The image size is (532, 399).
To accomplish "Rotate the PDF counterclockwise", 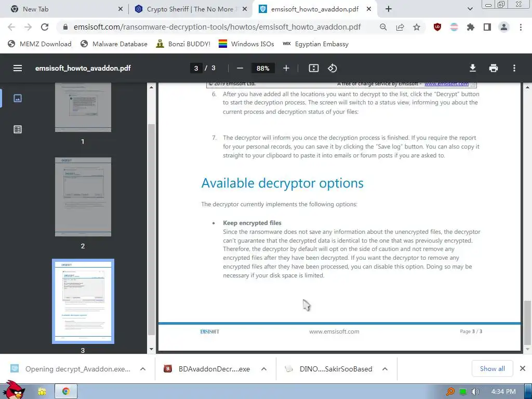I will pos(332,68).
